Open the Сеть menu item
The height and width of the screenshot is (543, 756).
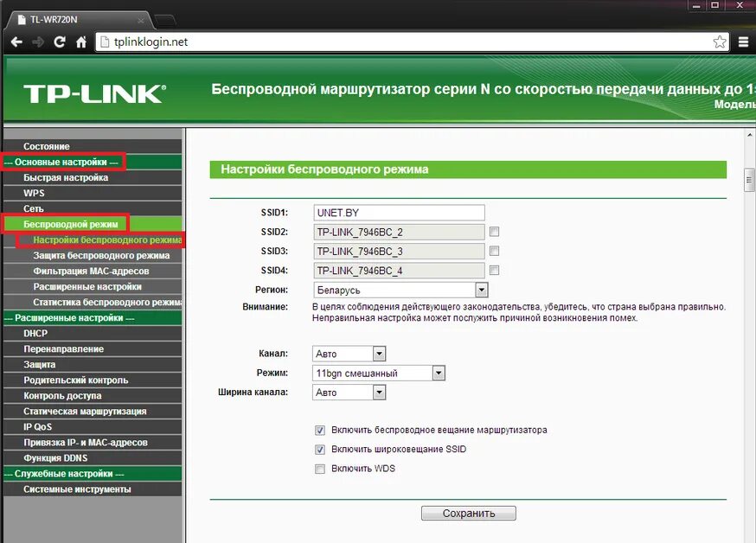pos(93,208)
